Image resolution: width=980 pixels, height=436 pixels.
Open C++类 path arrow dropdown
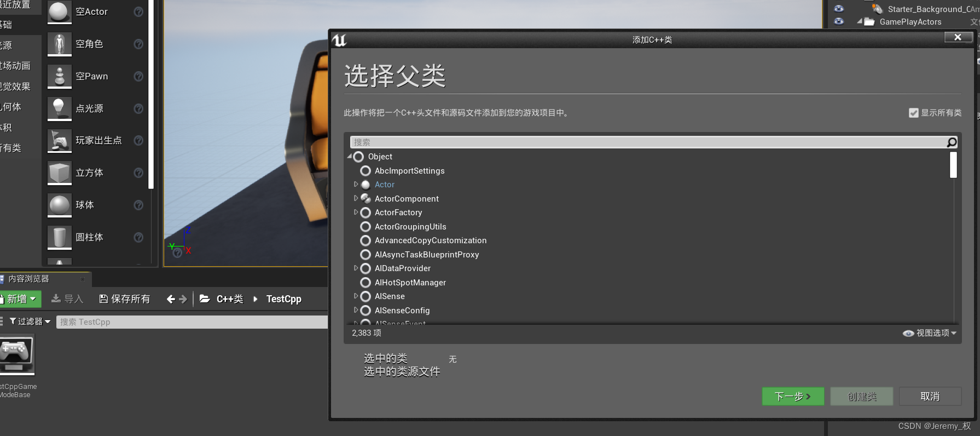(256, 299)
